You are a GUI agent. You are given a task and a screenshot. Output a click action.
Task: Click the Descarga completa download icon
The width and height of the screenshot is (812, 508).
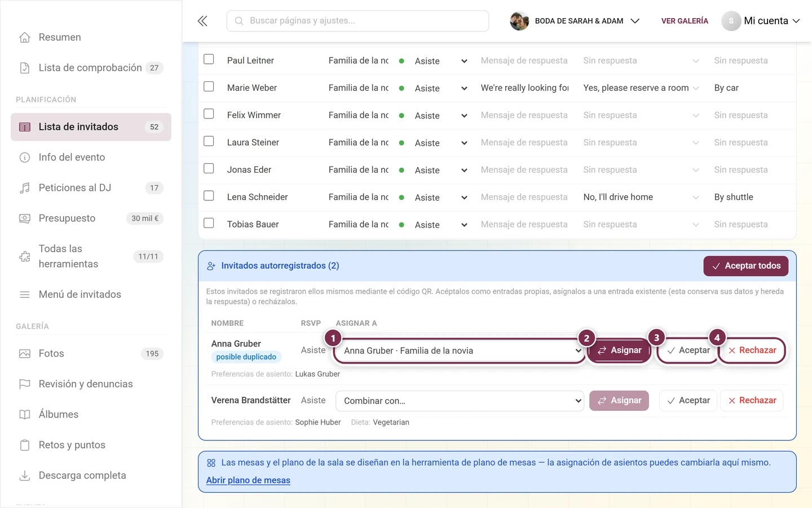[x=25, y=476]
